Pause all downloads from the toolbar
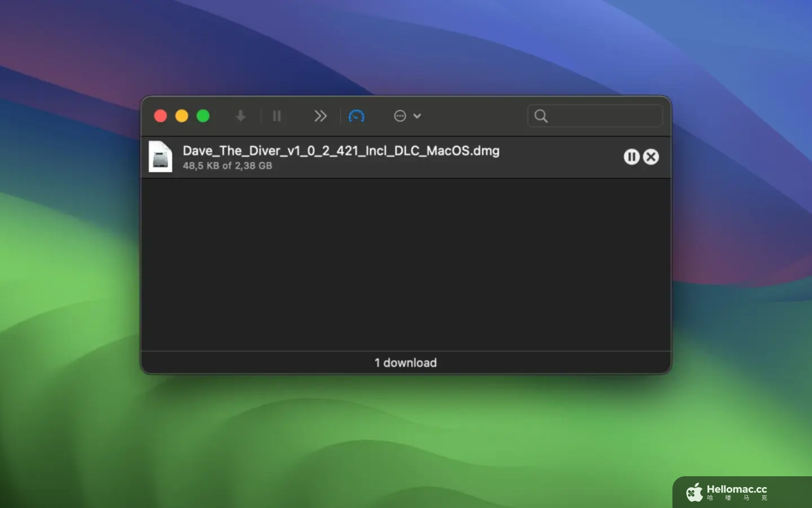This screenshot has height=508, width=812. [x=277, y=116]
